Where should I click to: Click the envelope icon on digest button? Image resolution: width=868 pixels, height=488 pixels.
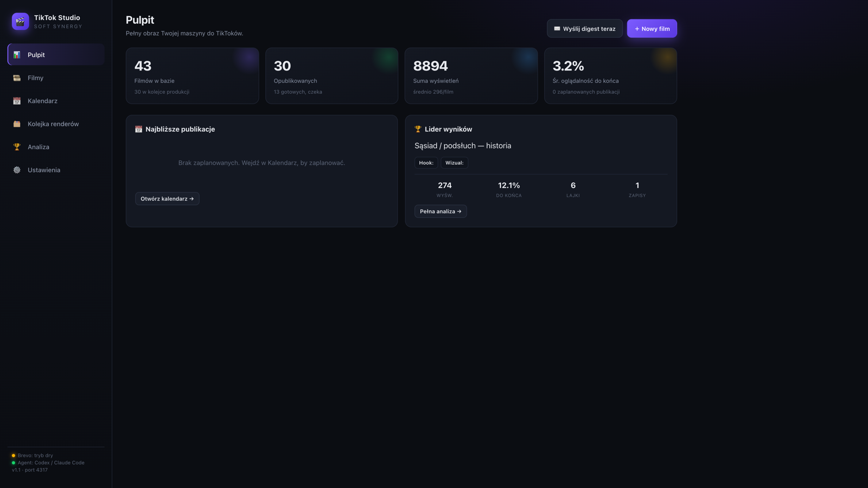coord(557,29)
